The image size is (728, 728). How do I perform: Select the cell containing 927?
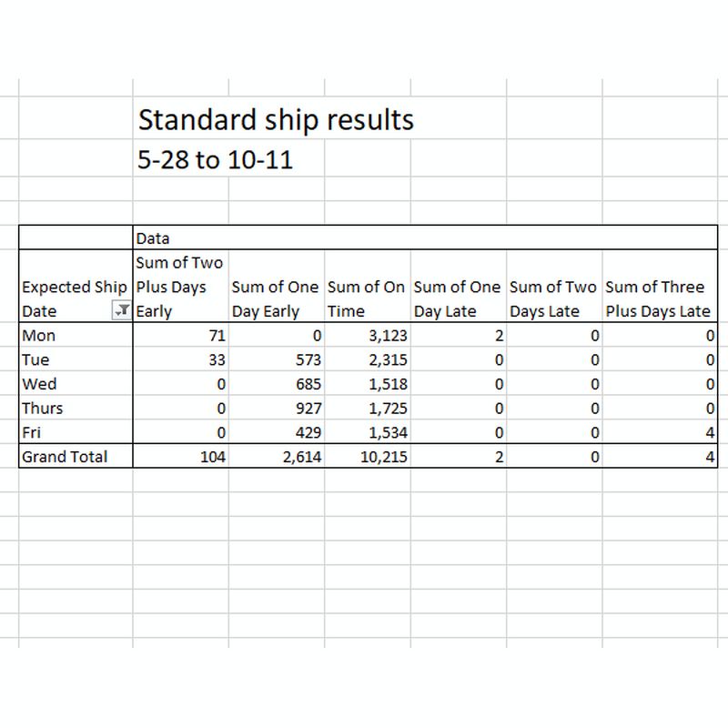tap(277, 408)
